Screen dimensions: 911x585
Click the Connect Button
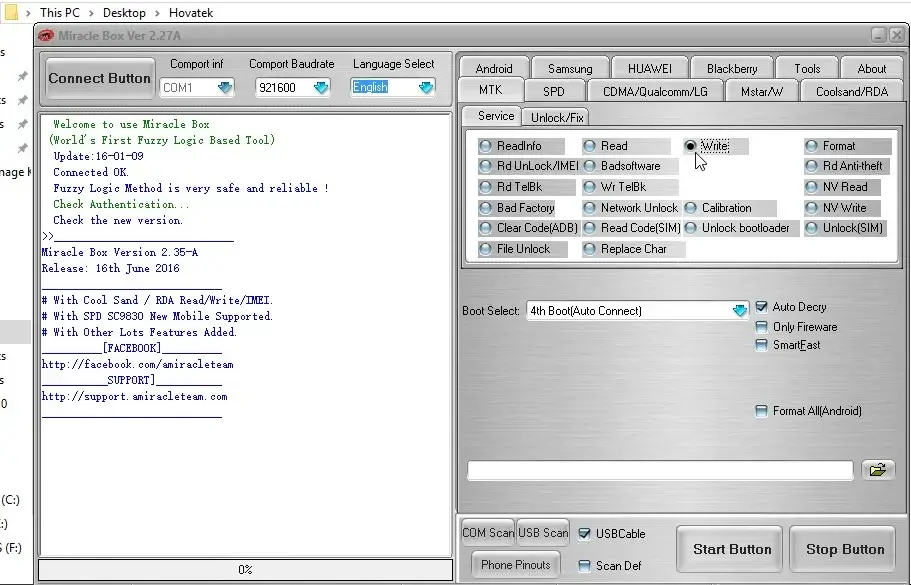(99, 78)
